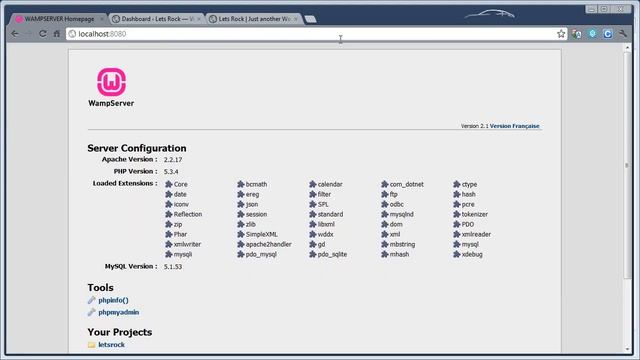Click the xmlwriter extension text
This screenshot has width=640, height=360.
187,244
